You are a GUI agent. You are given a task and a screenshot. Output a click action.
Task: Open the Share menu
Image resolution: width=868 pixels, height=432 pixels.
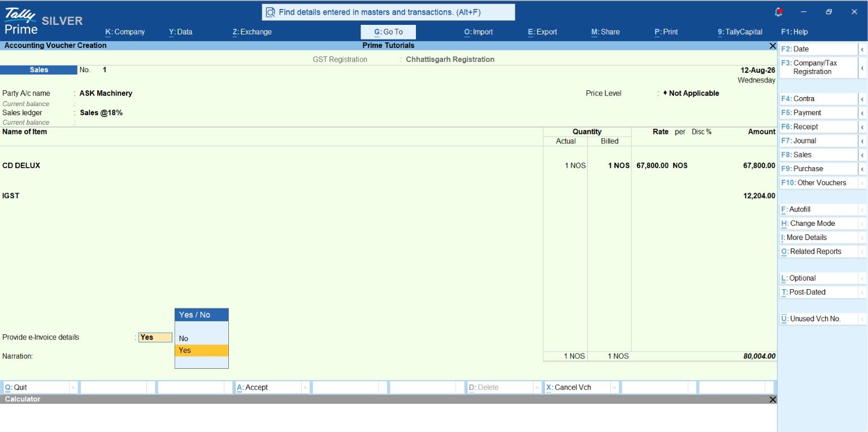pyautogui.click(x=605, y=32)
